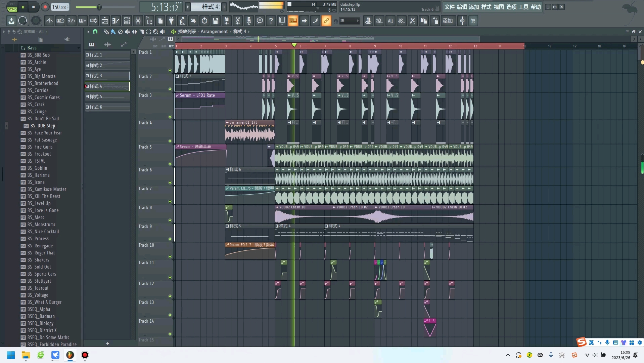Open the snap dropdown showing 线
The height and width of the screenshot is (363, 644).
350,21
